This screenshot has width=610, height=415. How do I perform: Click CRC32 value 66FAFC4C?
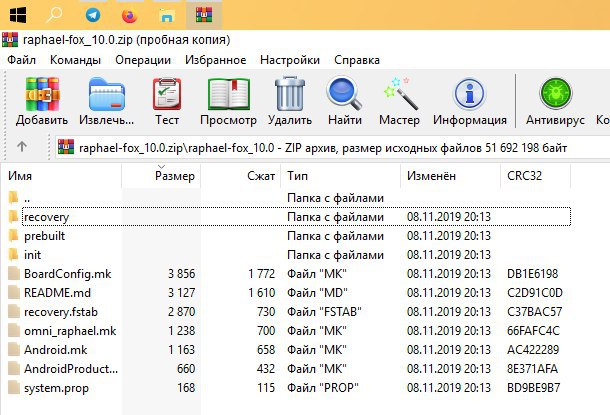533,331
